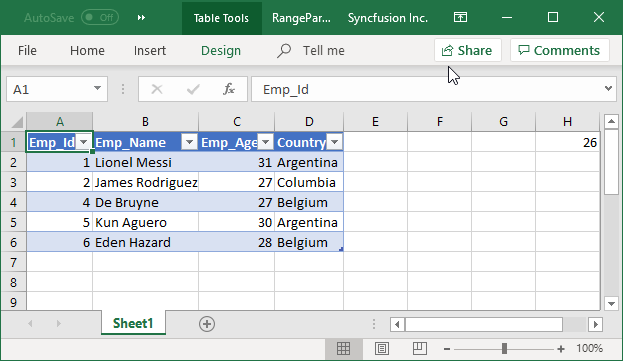This screenshot has height=361, width=623.
Task: Select row 7 header
Action: [x=14, y=263]
